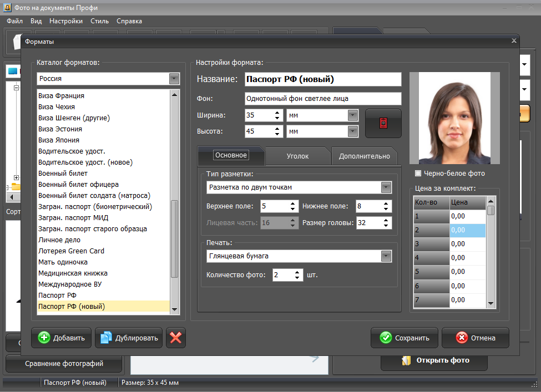The width and height of the screenshot is (541, 392).
Task: Click the green plus Add icon
Action: click(x=44, y=338)
